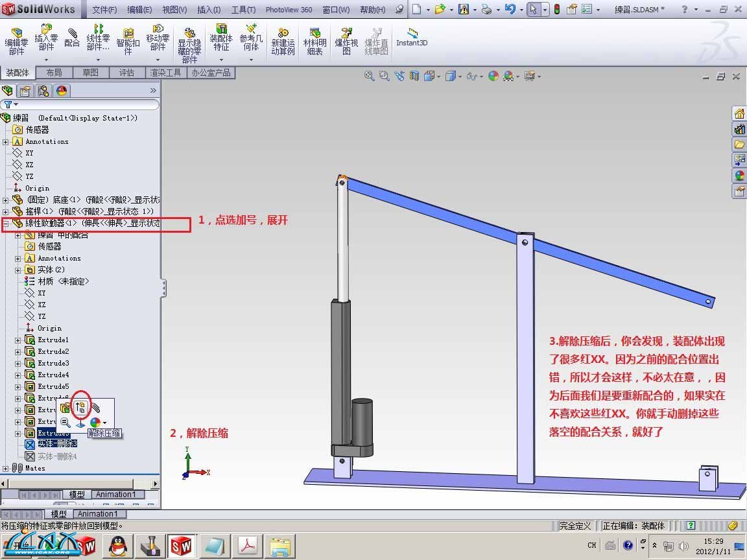Click the 爆炸视图 exploded view tool

click(x=346, y=41)
